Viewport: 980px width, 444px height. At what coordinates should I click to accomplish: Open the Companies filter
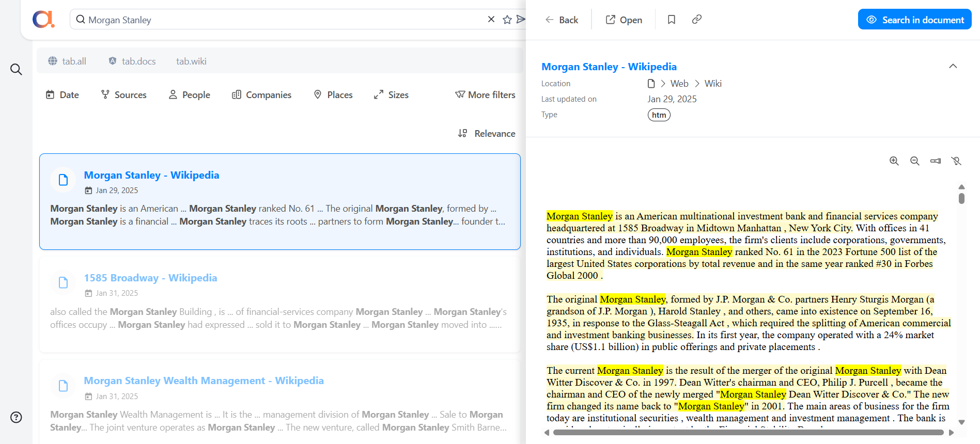pyautogui.click(x=262, y=94)
